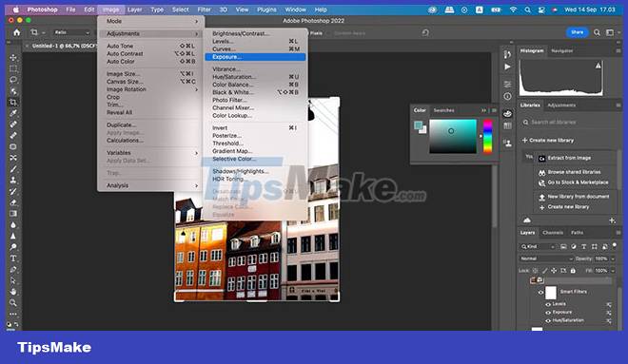This screenshot has width=628, height=364.
Task: Expand the Analysis submenu
Action: click(151, 185)
